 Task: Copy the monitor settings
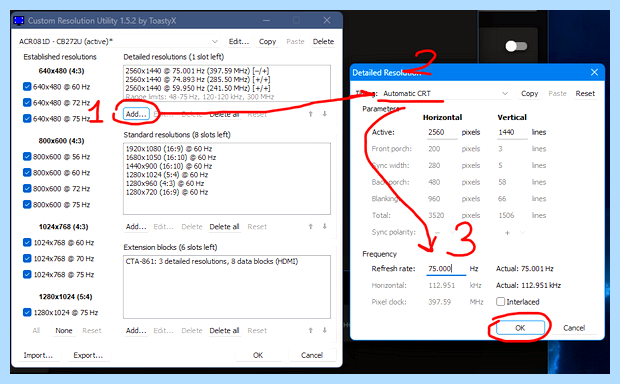pos(267,41)
